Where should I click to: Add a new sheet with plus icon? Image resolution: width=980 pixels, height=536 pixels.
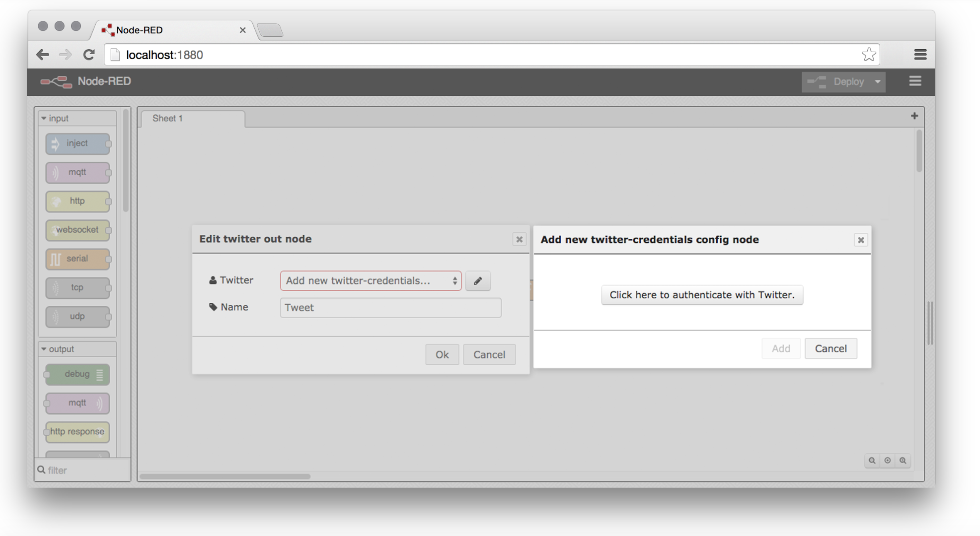click(914, 116)
